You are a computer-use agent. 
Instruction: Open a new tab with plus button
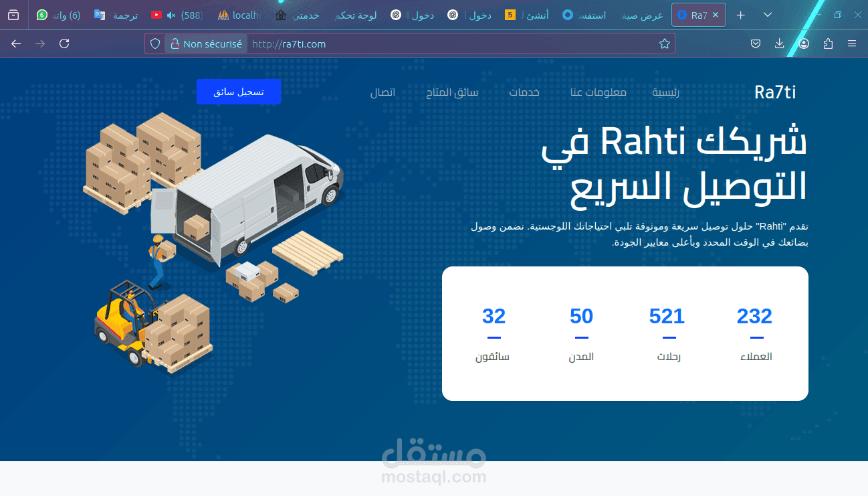point(740,15)
